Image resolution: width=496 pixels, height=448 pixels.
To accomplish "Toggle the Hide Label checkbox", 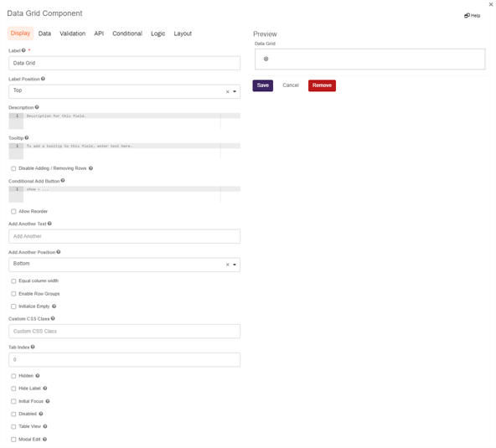I will (13, 389).
